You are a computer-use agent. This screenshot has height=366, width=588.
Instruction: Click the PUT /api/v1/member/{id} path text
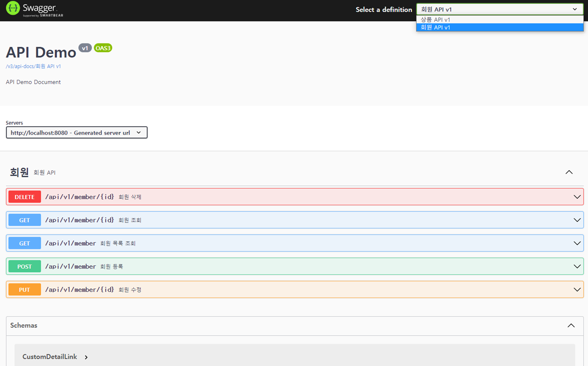(80, 290)
